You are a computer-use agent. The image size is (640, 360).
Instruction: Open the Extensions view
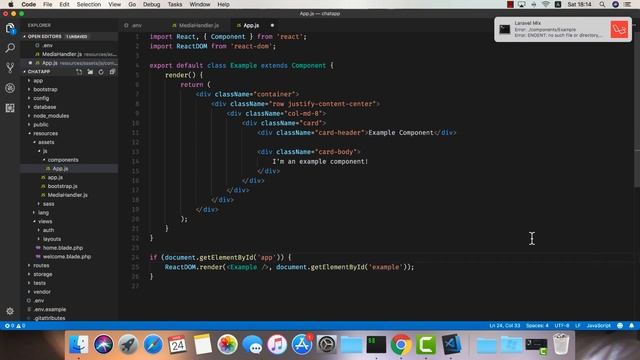click(10, 108)
